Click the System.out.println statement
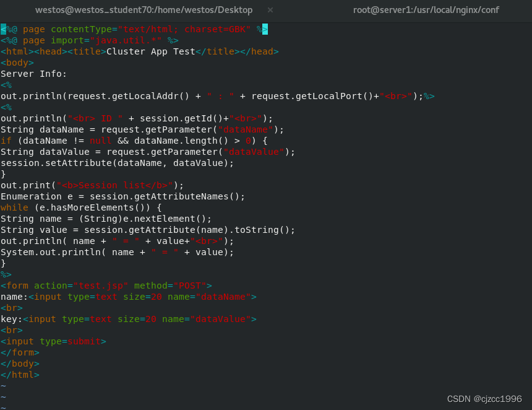Viewport: 532px width, 410px height. point(118,251)
